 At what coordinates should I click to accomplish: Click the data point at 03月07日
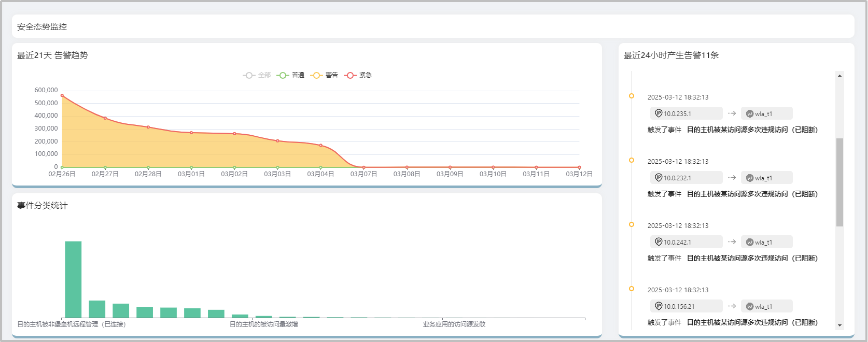point(363,167)
